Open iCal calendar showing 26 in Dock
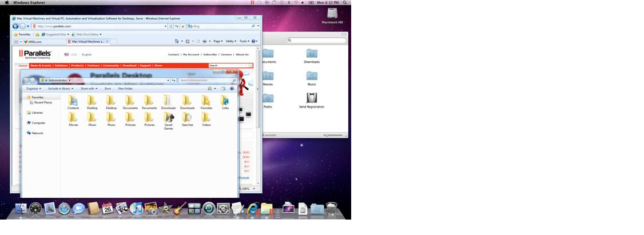 [x=107, y=208]
